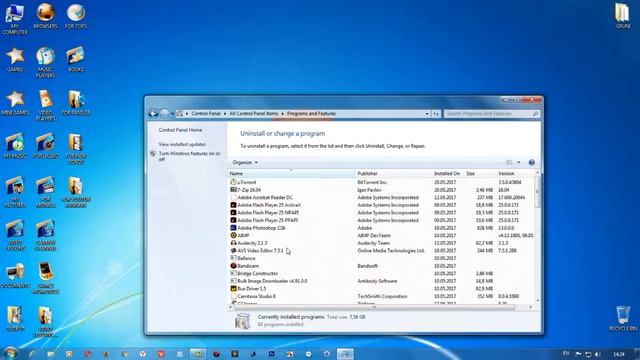Open View installed updates link
This screenshot has width=640, height=360.
pyautogui.click(x=182, y=144)
